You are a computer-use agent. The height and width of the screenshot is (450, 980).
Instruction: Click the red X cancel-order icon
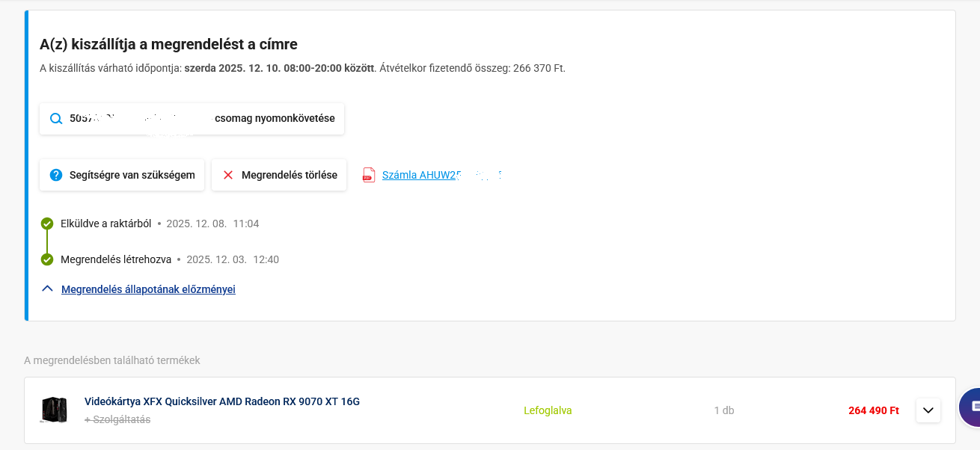click(x=228, y=175)
